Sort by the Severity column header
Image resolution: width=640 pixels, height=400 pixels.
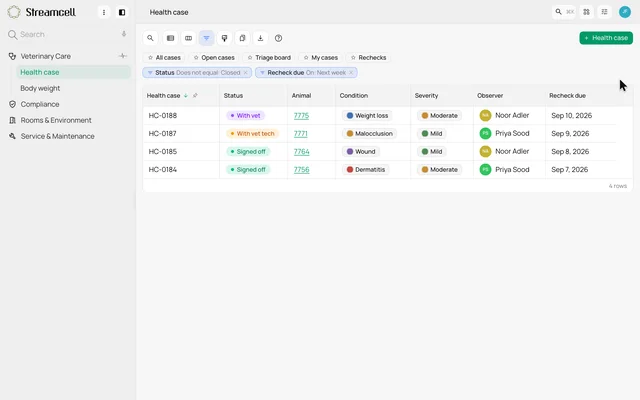[x=426, y=96]
